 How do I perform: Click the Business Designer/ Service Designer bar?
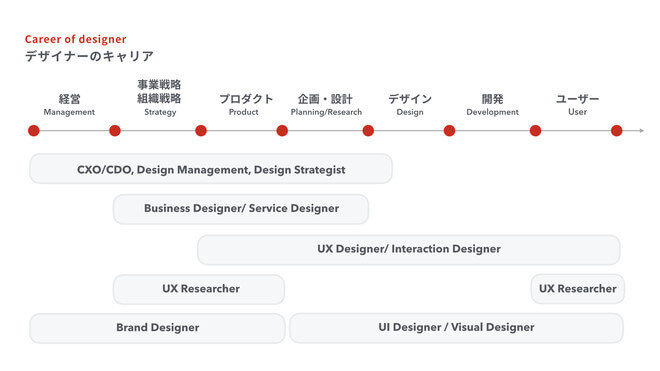[241, 209]
